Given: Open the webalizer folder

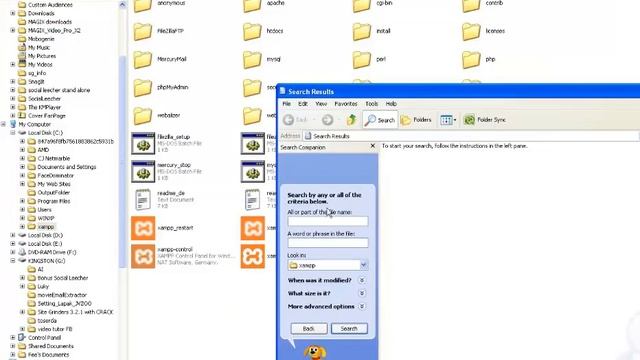Looking at the screenshot, I should coord(143,116).
